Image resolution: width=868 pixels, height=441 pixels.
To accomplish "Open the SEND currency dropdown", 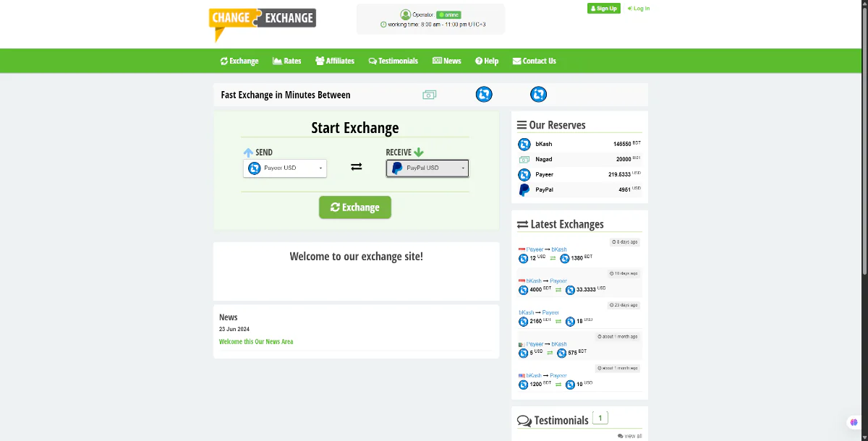I will point(285,168).
